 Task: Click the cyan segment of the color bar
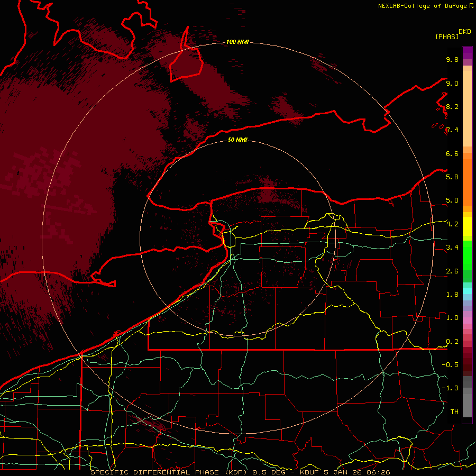[467, 291]
